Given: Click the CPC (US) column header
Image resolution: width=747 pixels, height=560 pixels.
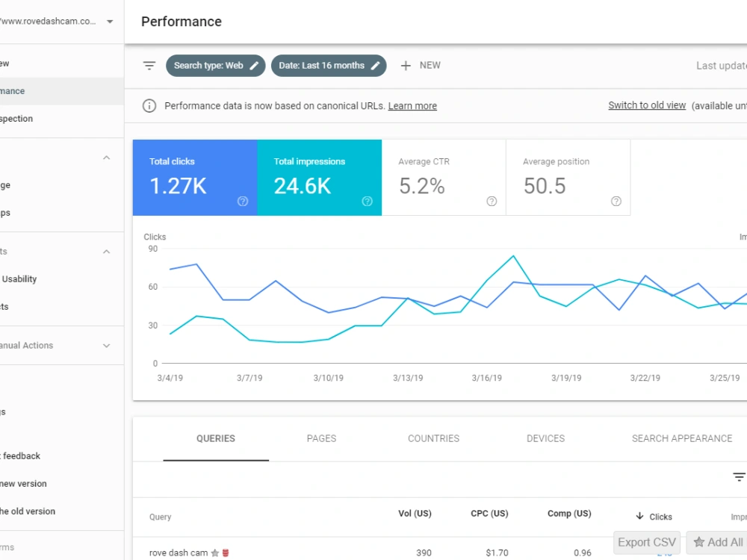Looking at the screenshot, I should point(489,514).
